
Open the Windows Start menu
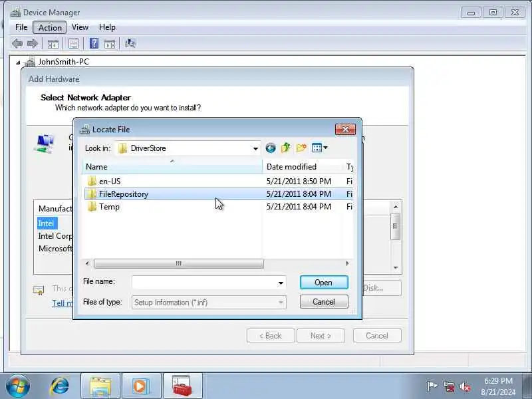[x=18, y=386]
